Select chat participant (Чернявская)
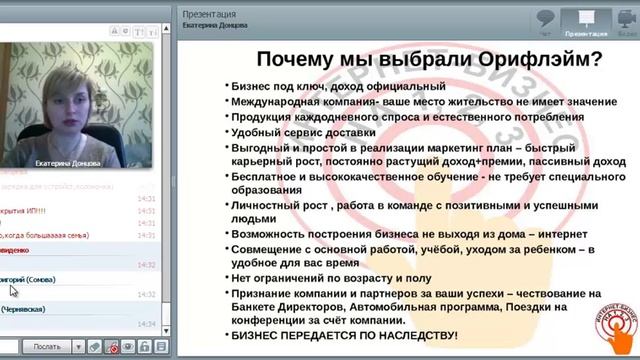 point(23,309)
